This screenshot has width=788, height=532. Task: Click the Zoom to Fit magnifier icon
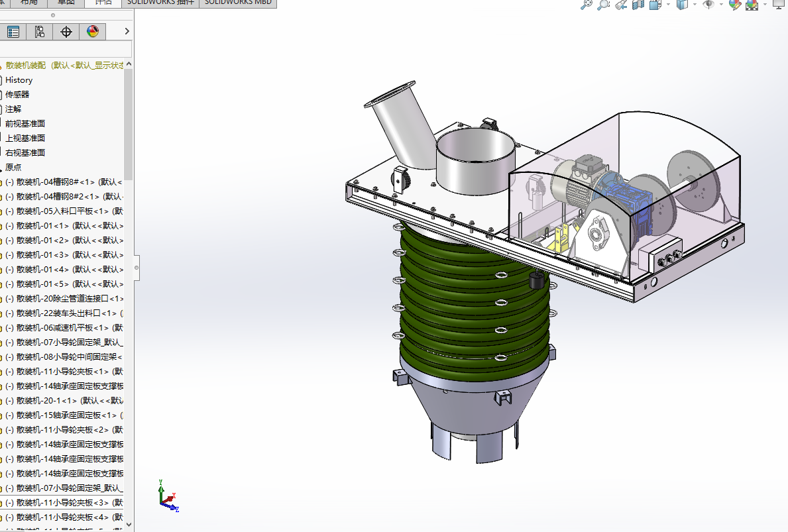(x=586, y=5)
